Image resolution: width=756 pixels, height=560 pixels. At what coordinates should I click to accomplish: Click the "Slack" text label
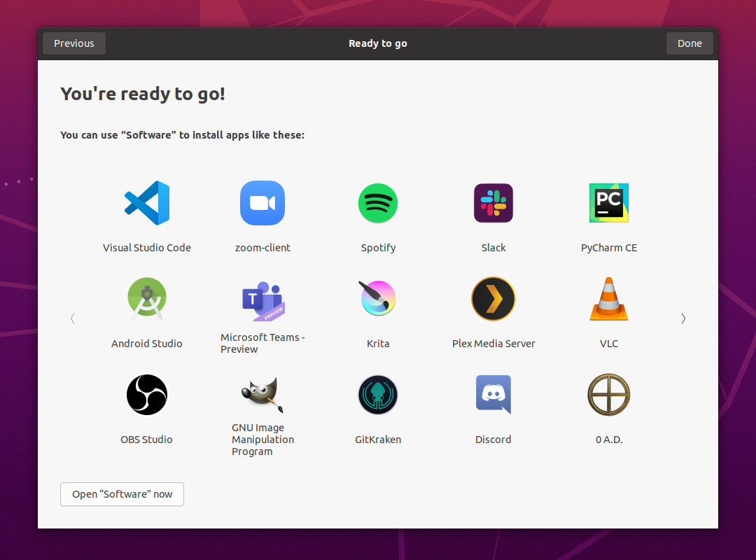pyautogui.click(x=493, y=247)
